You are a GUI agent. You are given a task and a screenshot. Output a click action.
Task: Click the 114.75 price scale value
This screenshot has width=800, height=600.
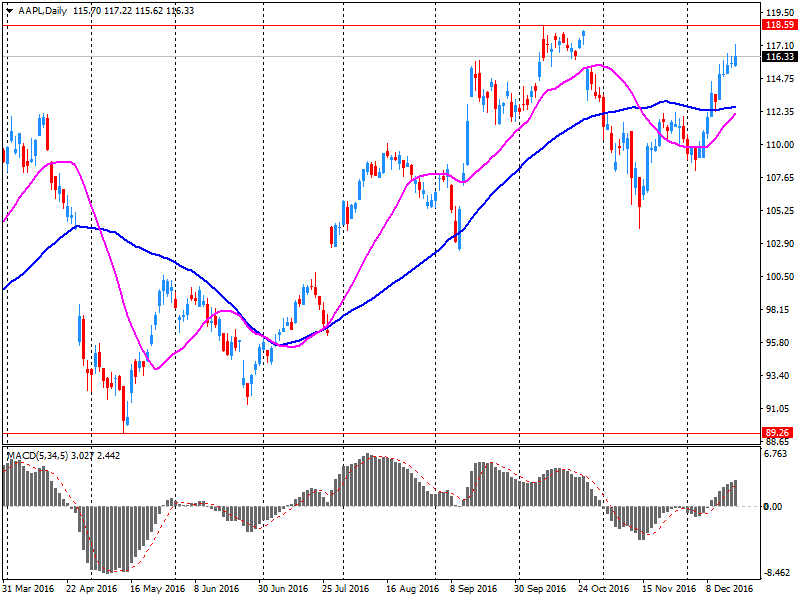(x=780, y=79)
